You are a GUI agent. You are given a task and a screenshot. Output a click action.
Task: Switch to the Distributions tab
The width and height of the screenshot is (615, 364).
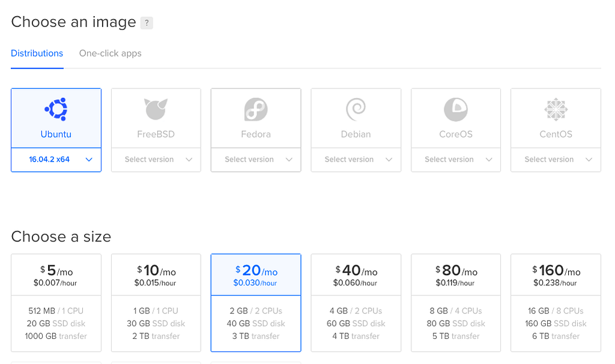click(37, 53)
